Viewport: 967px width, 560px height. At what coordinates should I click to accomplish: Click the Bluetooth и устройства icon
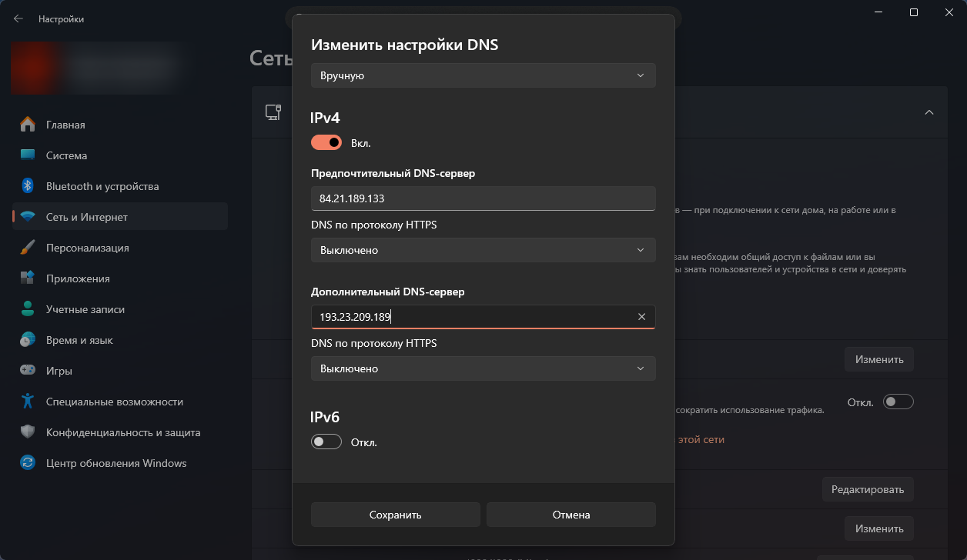coord(28,186)
